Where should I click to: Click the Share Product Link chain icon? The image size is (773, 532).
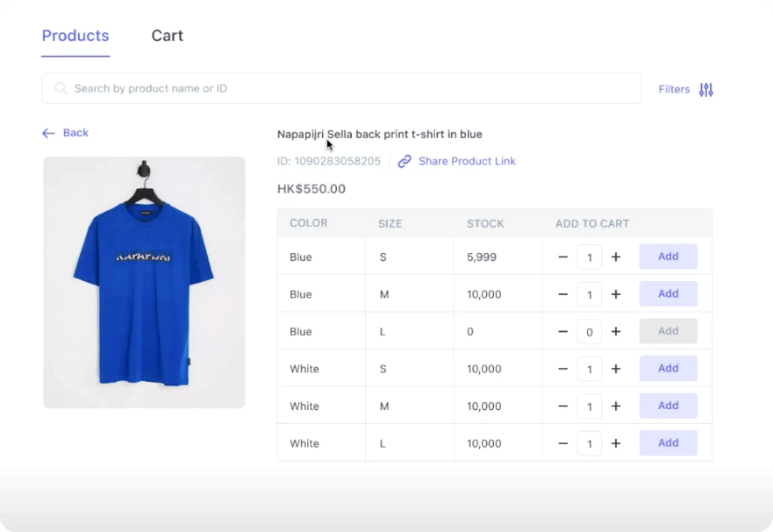point(404,161)
